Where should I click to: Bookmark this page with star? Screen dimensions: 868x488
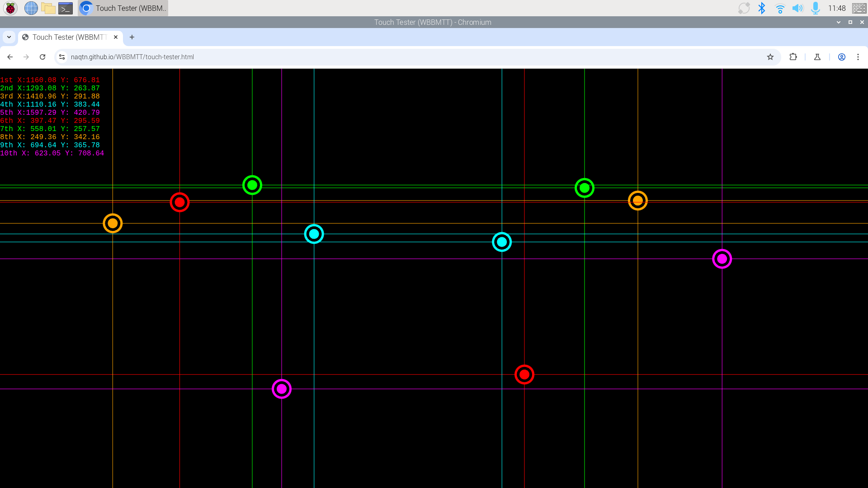click(x=770, y=57)
